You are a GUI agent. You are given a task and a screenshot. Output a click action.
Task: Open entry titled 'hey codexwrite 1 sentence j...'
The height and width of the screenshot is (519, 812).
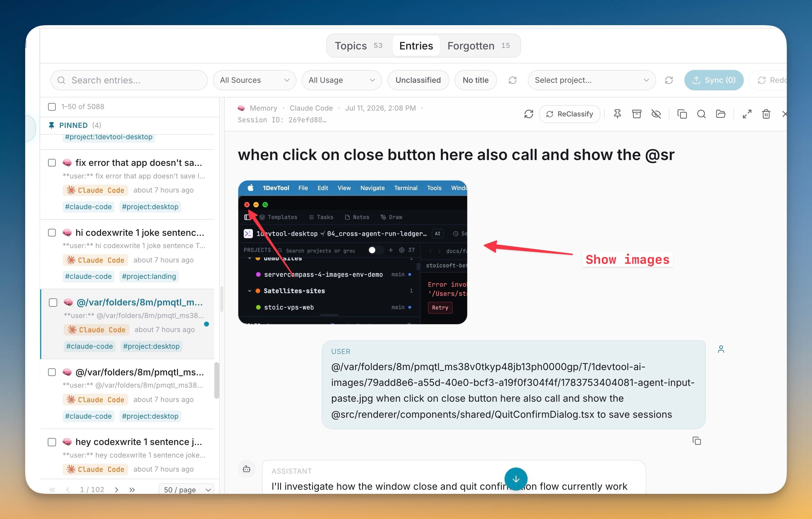point(138,441)
